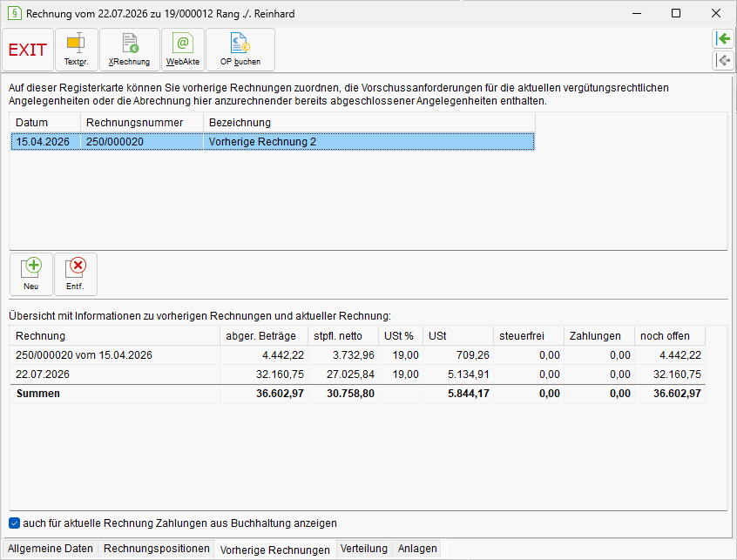
Task: Send invoice to WebAkte
Action: (183, 50)
